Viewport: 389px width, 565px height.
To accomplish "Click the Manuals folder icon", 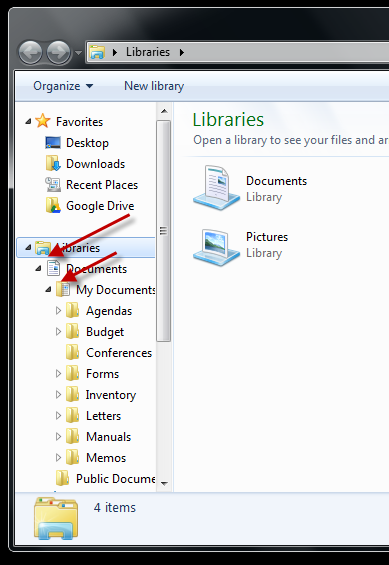I will (72, 436).
